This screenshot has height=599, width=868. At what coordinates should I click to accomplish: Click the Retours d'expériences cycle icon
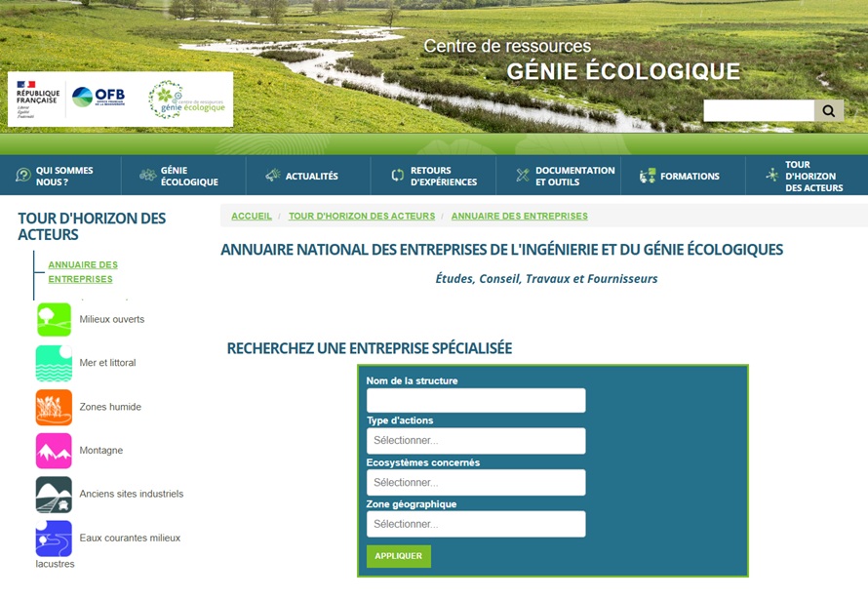point(398,176)
